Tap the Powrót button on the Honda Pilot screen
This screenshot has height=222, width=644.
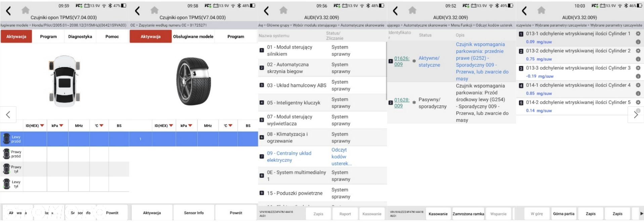(112, 213)
